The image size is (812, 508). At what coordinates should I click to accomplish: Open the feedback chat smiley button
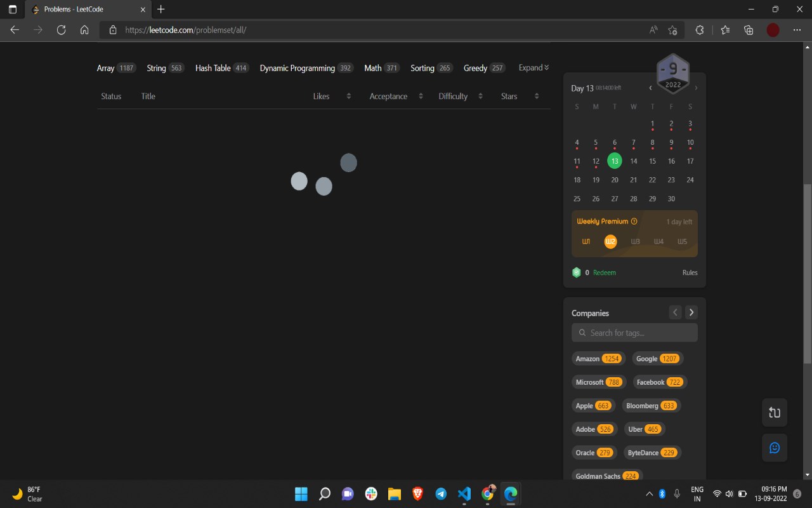pos(775,448)
